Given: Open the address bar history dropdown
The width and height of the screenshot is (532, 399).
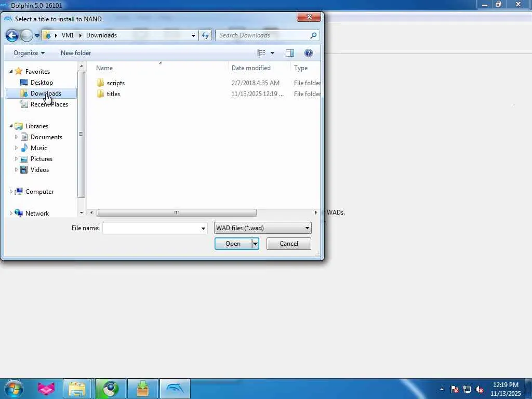Looking at the screenshot, I should [193, 35].
